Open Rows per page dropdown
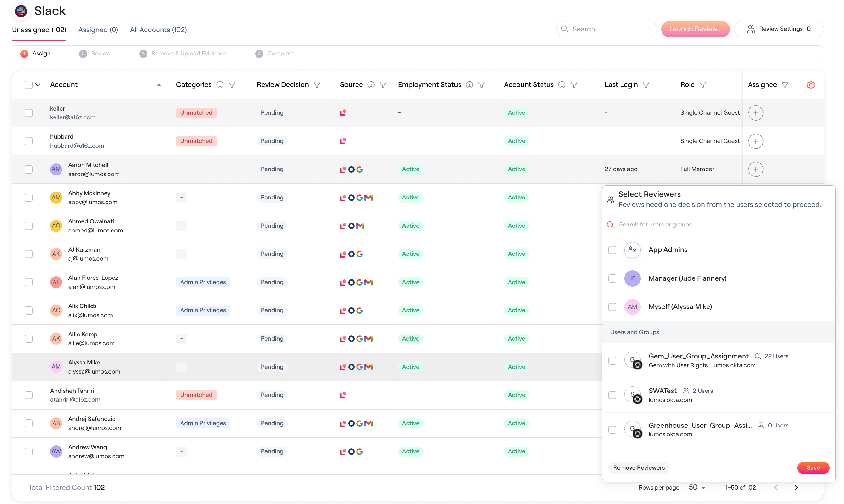The image size is (844, 504). (x=697, y=487)
